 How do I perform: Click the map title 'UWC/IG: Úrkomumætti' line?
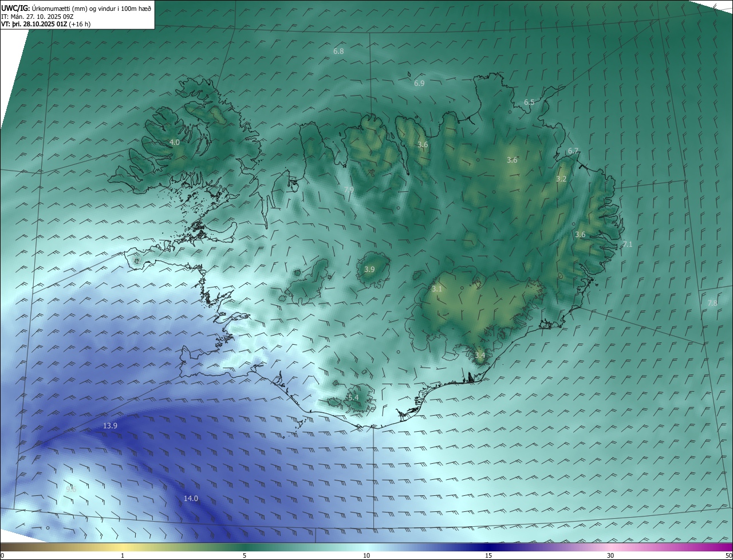coord(76,8)
